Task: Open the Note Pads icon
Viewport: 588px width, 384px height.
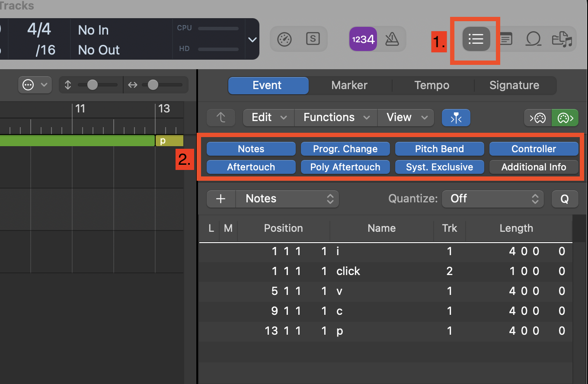Action: (x=506, y=40)
